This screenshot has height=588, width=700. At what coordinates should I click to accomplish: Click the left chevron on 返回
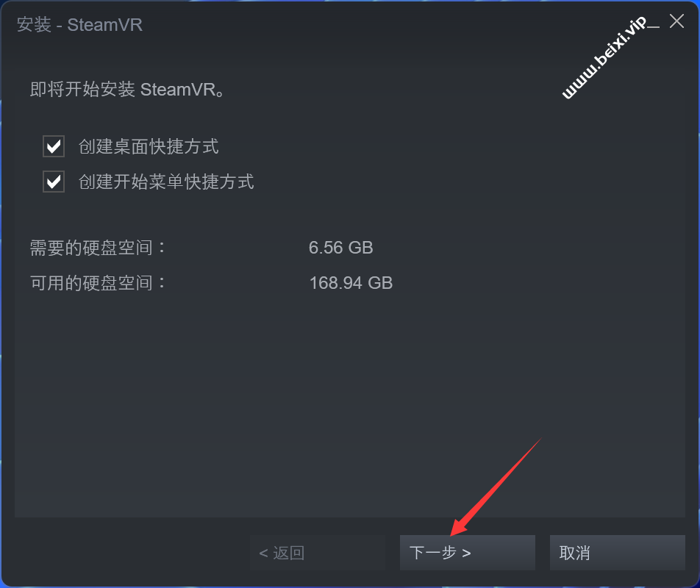[x=263, y=553]
